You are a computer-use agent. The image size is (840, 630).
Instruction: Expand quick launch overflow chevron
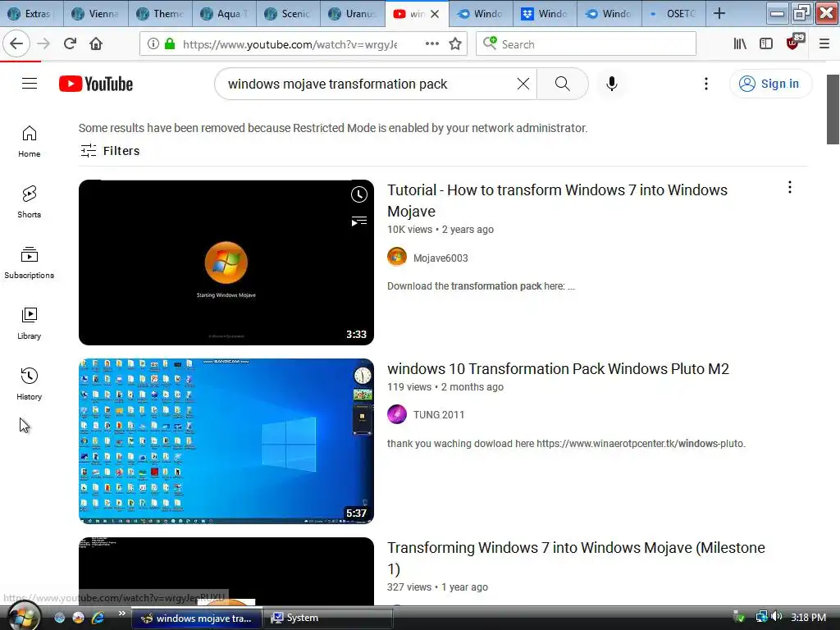121,614
